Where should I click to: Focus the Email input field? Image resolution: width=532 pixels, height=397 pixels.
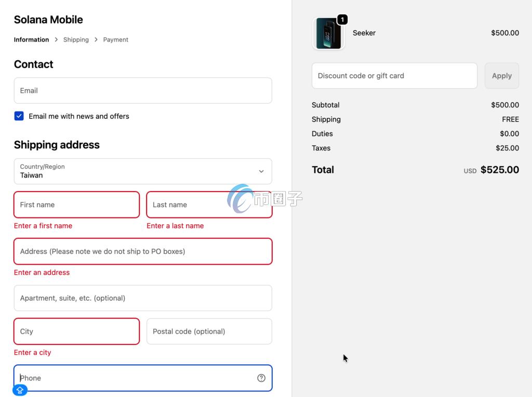tap(142, 90)
